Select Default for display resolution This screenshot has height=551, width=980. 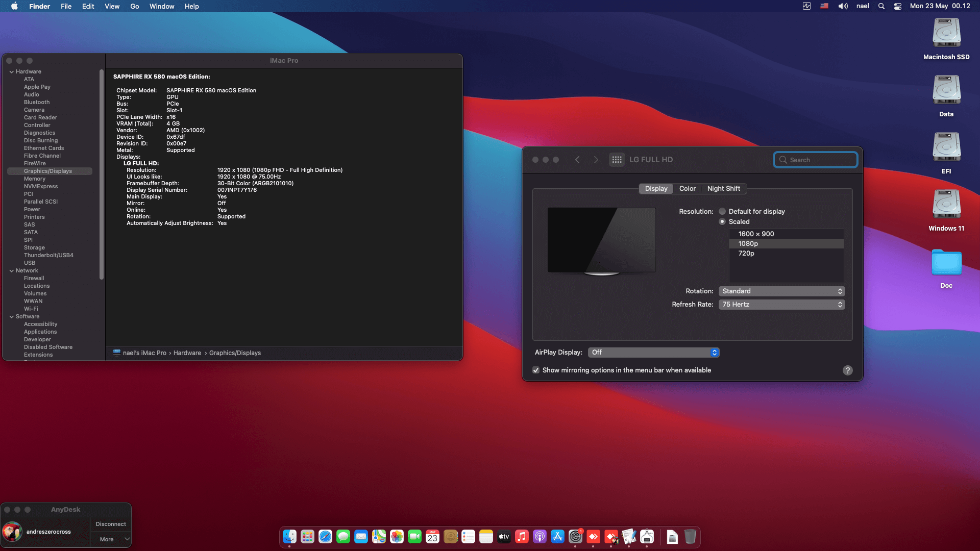click(722, 211)
